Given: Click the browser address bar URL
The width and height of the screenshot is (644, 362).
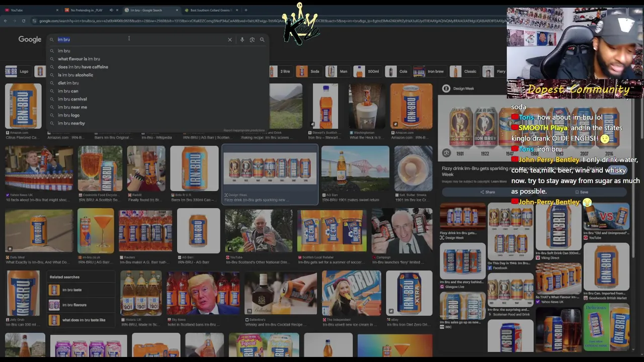Looking at the screenshot, I should (x=272, y=21).
